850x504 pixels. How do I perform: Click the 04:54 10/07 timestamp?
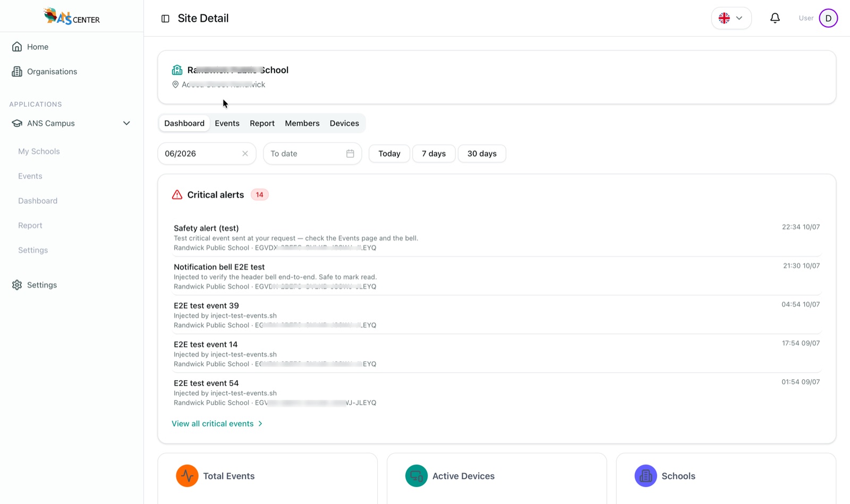click(801, 304)
